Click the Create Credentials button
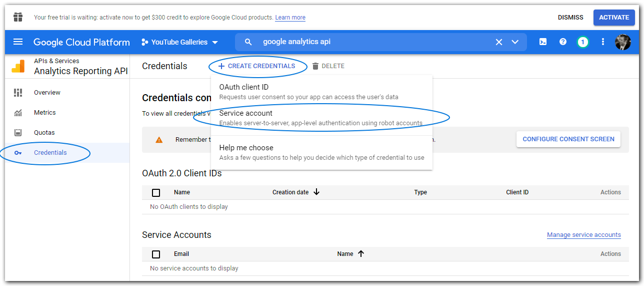Viewport: 644px width, 286px height. point(256,66)
